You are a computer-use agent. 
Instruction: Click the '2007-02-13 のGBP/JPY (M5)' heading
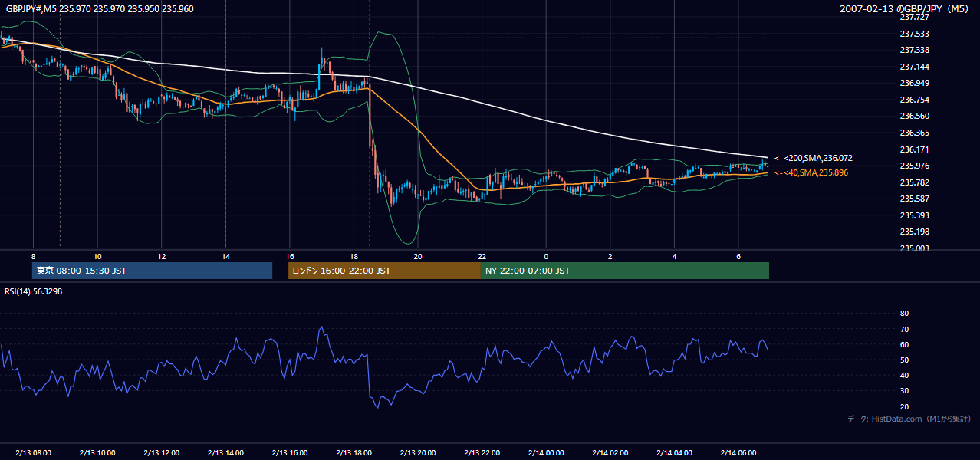905,8
